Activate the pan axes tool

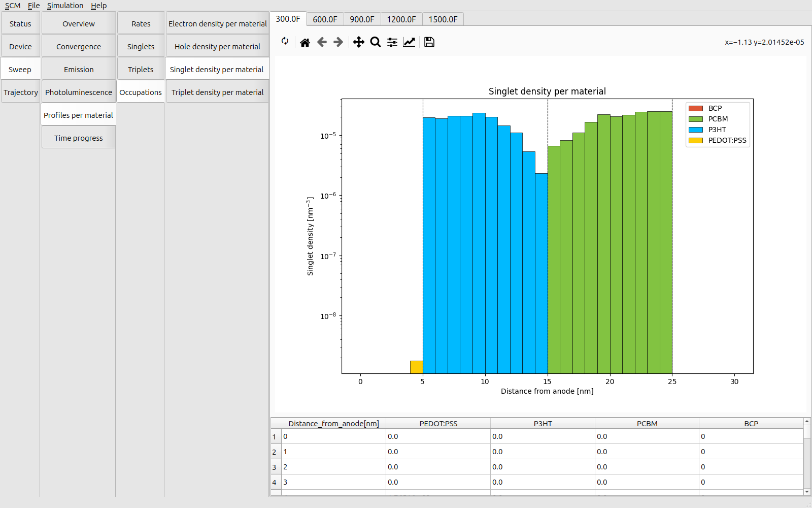[359, 42]
